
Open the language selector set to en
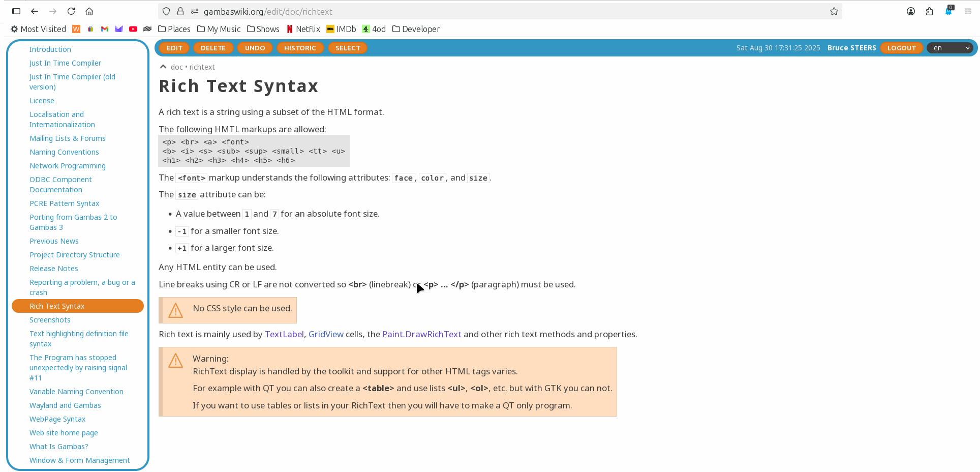pyautogui.click(x=952, y=48)
